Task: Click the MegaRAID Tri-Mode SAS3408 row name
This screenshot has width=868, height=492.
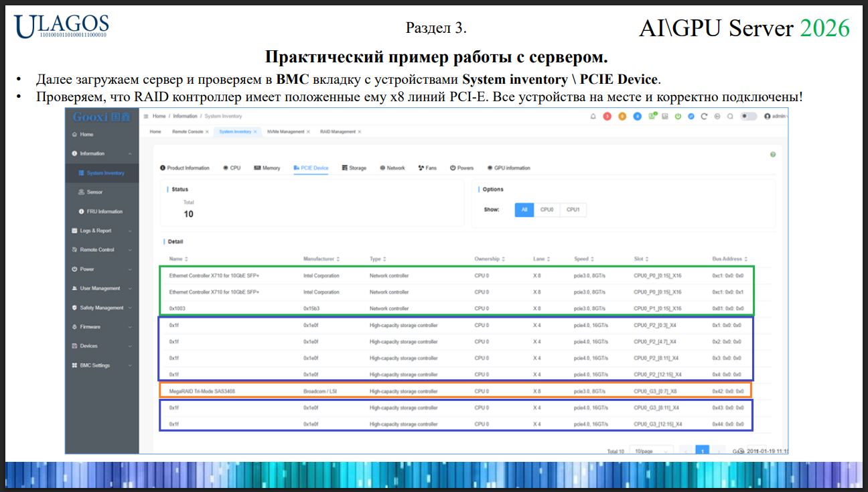Action: point(202,391)
